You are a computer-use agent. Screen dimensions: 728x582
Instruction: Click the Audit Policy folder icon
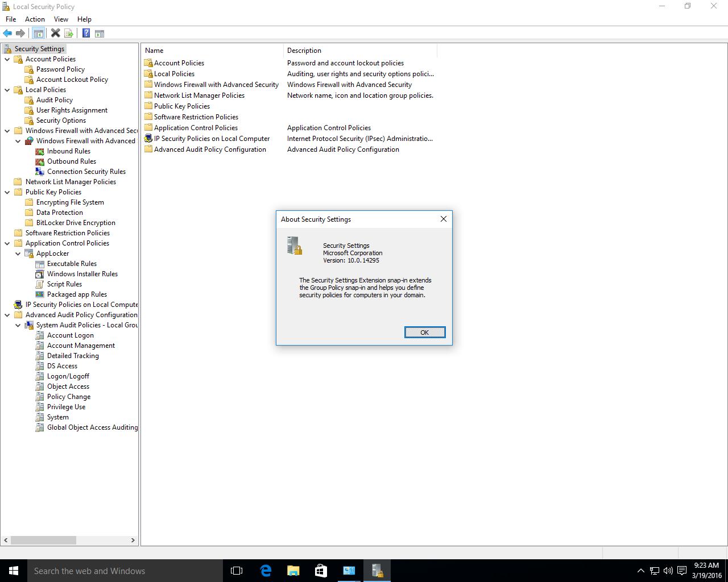[29, 100]
